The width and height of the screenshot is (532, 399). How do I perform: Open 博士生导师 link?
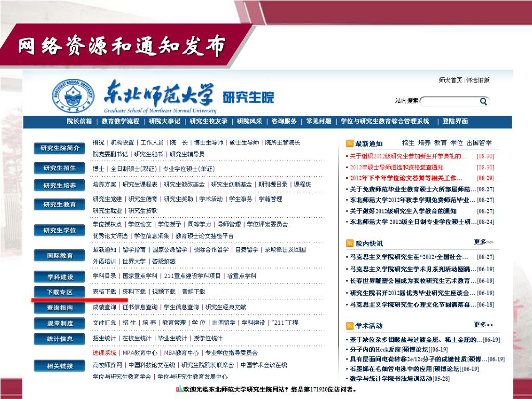(x=209, y=142)
